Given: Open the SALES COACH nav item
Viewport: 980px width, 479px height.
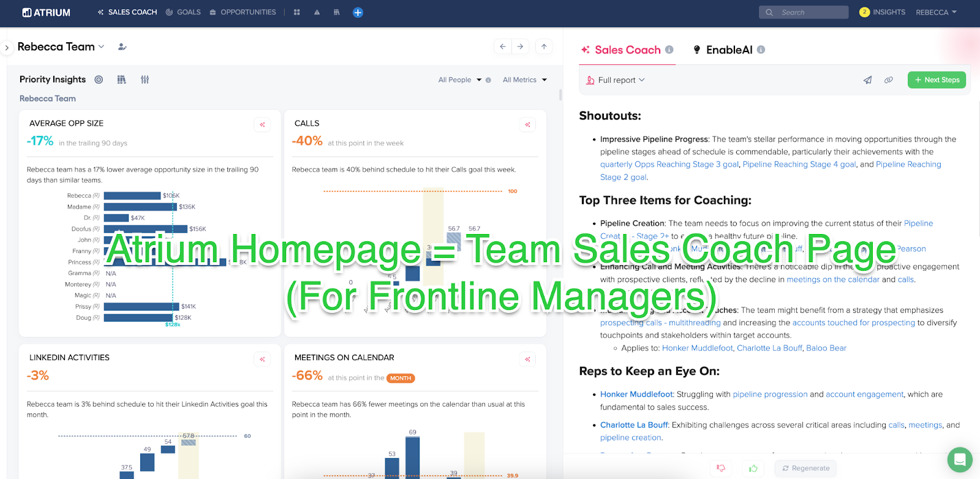Looking at the screenshot, I should click(127, 12).
